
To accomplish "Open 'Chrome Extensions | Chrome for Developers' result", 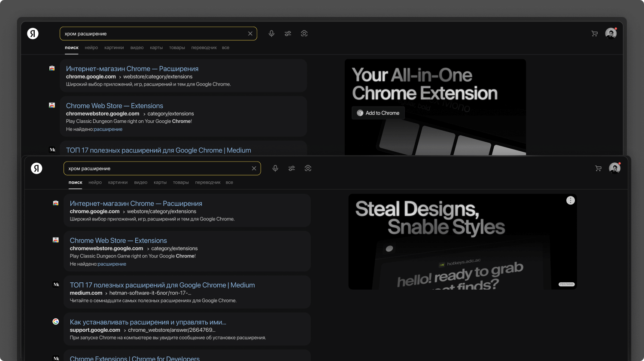I will click(134, 358).
